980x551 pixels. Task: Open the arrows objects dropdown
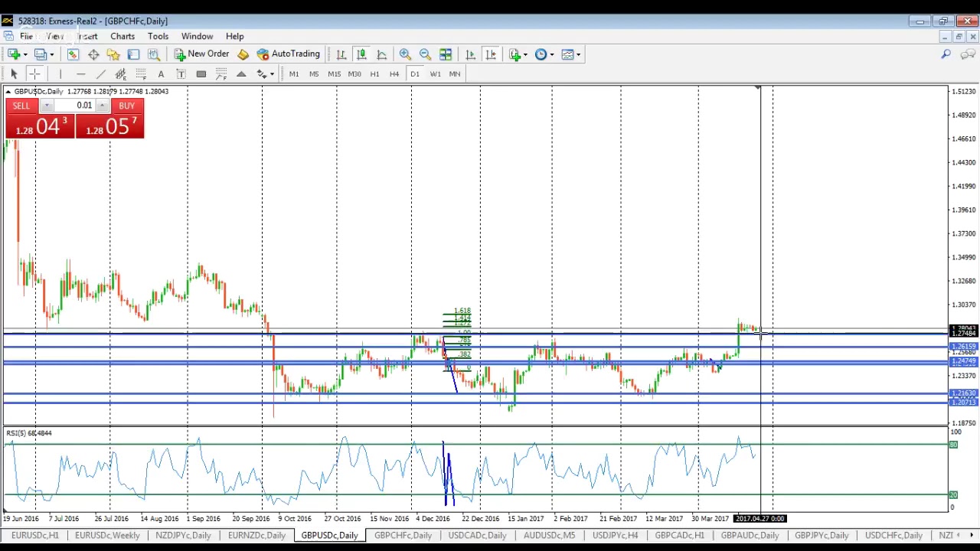pyautogui.click(x=265, y=74)
